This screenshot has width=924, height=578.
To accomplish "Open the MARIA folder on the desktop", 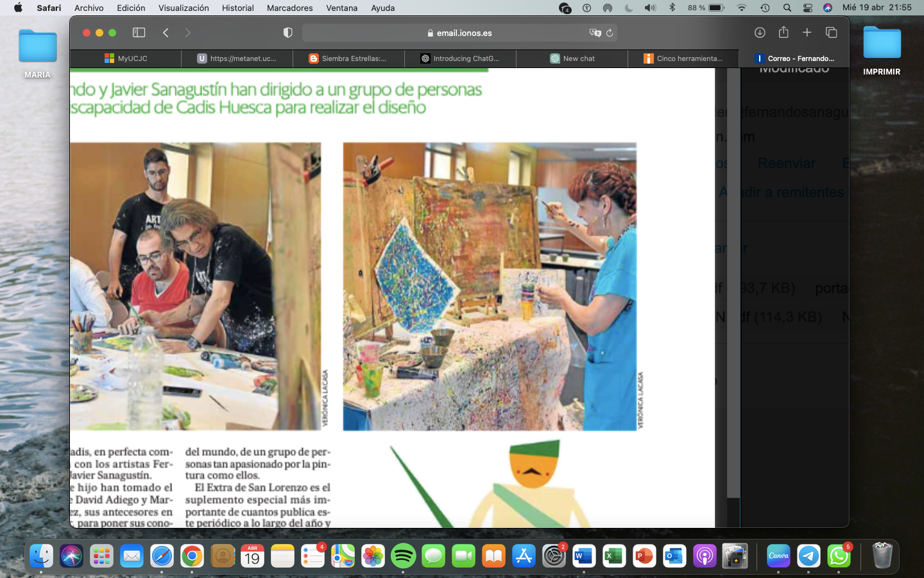I will point(37,53).
